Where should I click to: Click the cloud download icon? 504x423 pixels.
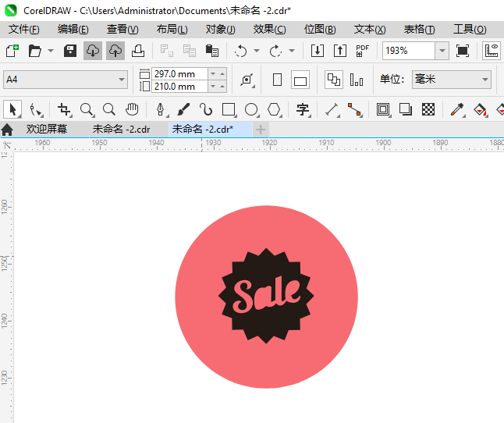click(93, 51)
